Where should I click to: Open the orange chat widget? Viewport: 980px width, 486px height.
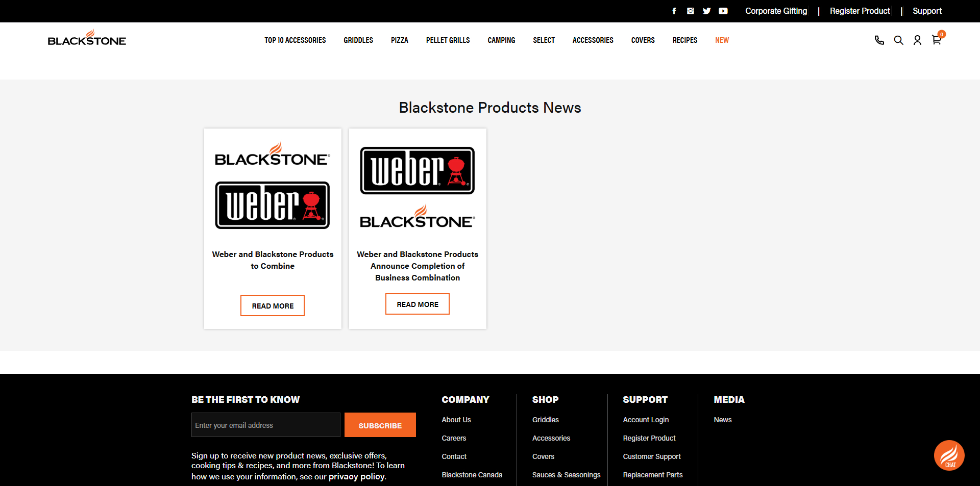pos(949,455)
